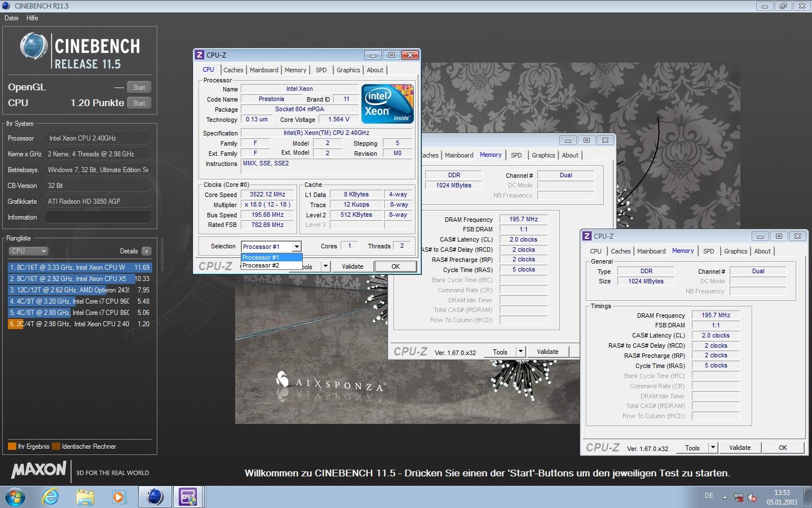Start the OpenGL benchmark
The image size is (812, 508).
[139, 87]
